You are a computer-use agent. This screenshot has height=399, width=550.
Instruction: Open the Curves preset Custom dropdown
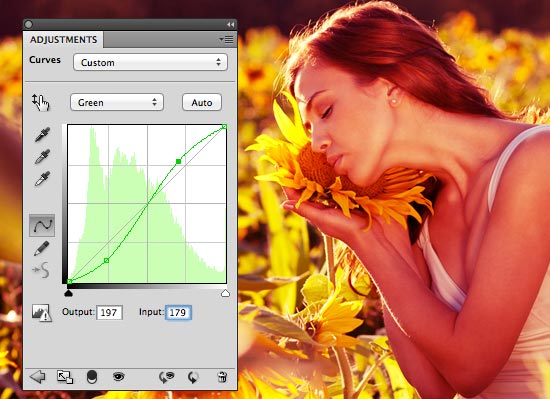pos(150,62)
